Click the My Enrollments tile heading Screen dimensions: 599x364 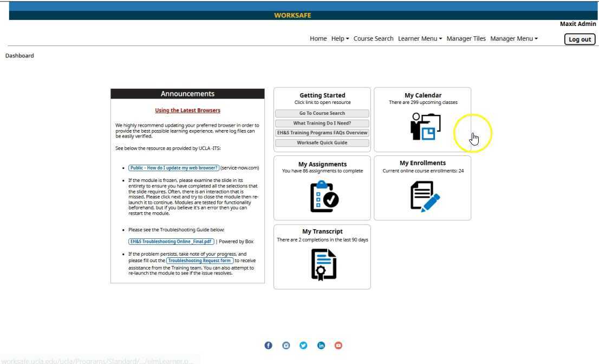[422, 163]
